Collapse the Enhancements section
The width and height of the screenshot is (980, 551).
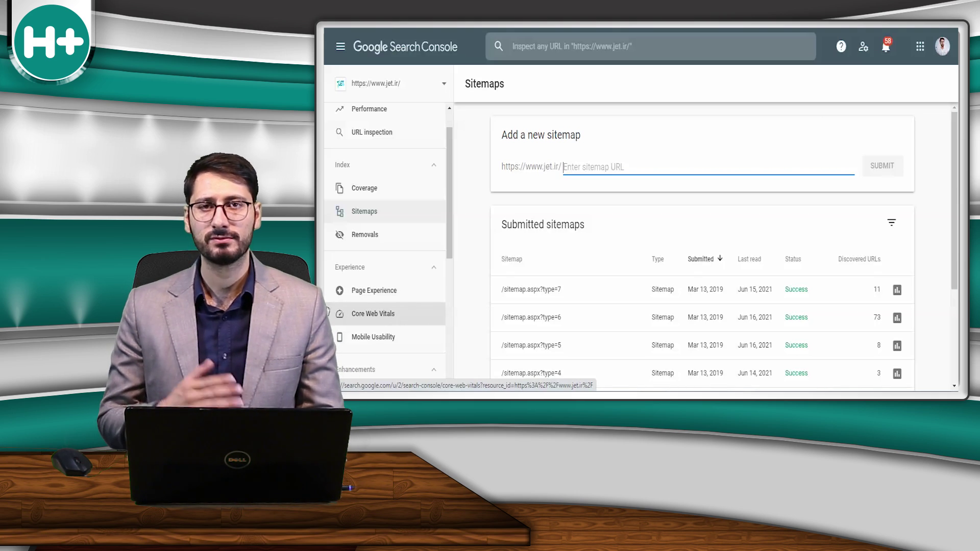(433, 369)
